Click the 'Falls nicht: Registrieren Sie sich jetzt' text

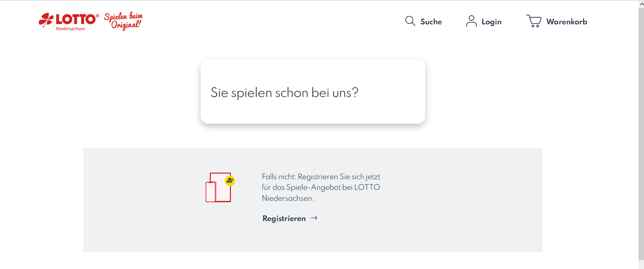click(x=321, y=177)
